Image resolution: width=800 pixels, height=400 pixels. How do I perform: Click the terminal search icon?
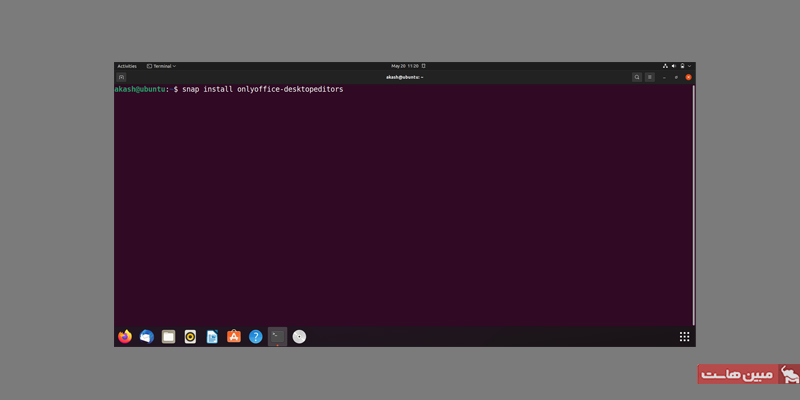637,77
